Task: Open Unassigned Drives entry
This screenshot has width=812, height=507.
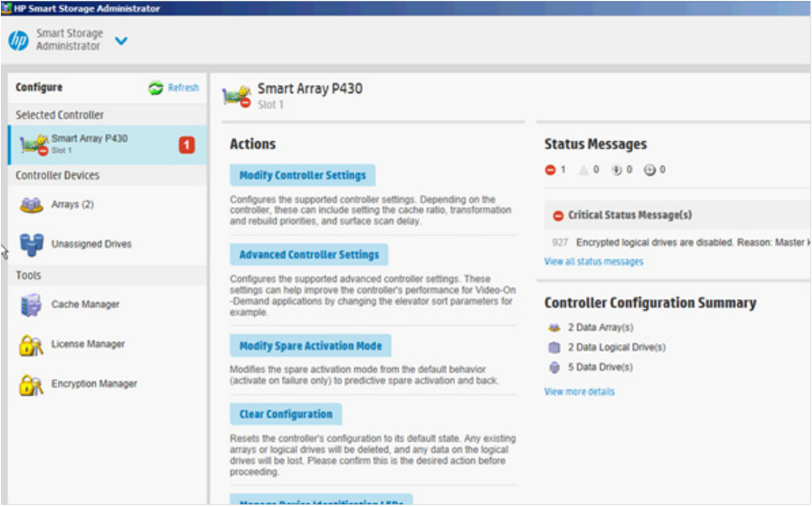Action: (x=91, y=244)
